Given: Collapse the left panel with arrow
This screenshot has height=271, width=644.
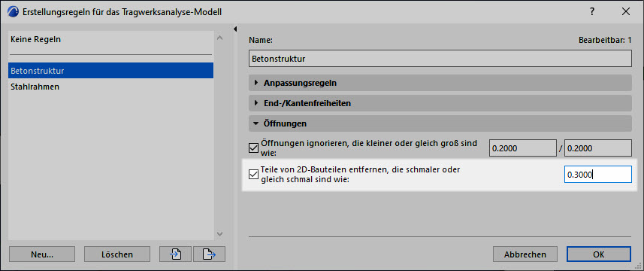Looking at the screenshot, I should tap(236, 29).
